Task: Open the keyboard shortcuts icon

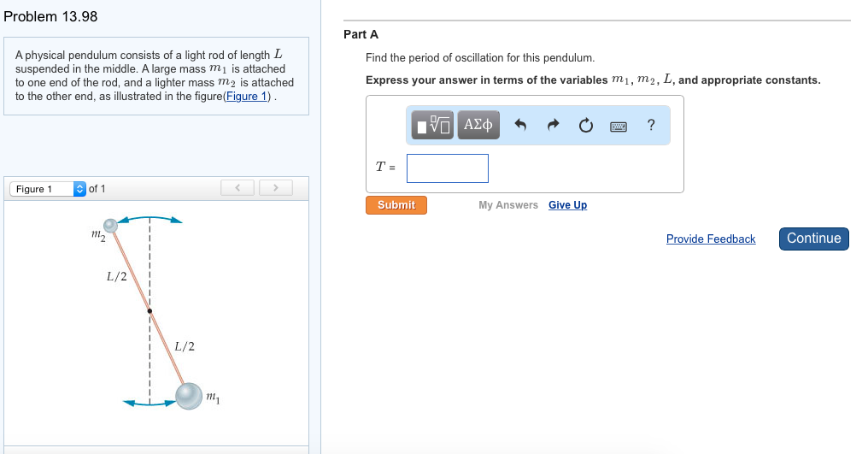Action: 619,127
